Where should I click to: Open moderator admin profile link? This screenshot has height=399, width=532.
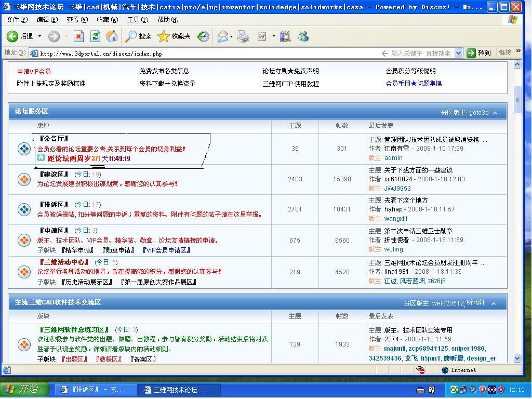tap(393, 158)
